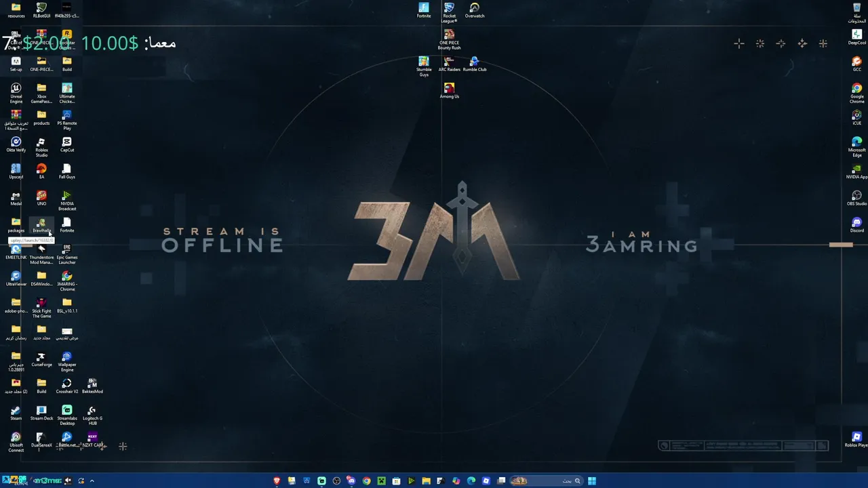Viewport: 868px width, 488px height.
Task: Expand the system tray hidden icons chevron
Action: 92,481
